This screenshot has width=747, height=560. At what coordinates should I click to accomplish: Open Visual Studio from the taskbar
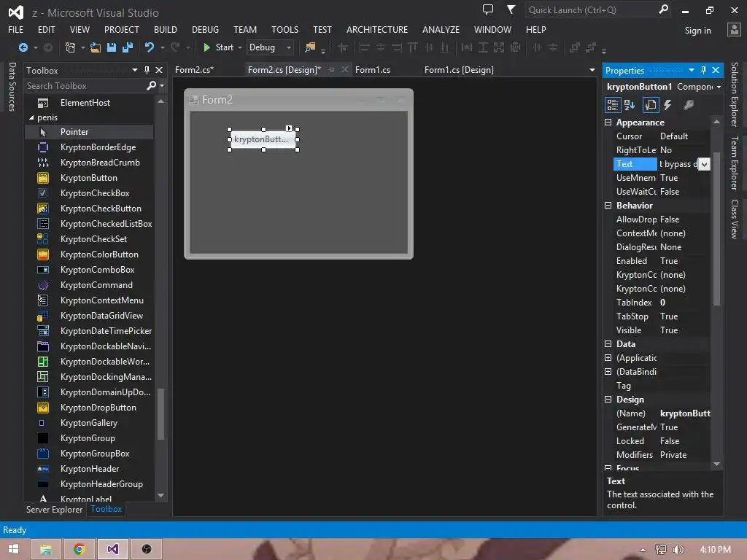113,549
